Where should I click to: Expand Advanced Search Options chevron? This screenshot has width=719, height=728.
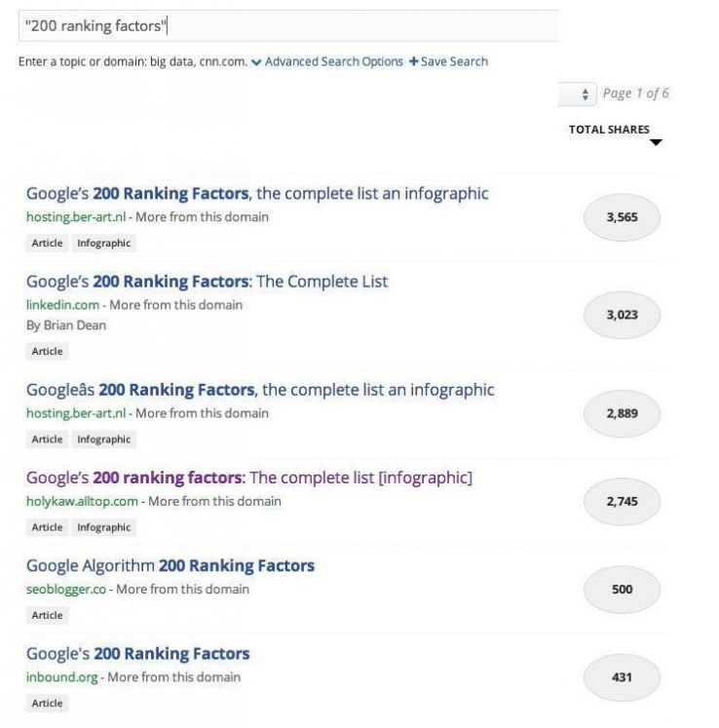[256, 61]
